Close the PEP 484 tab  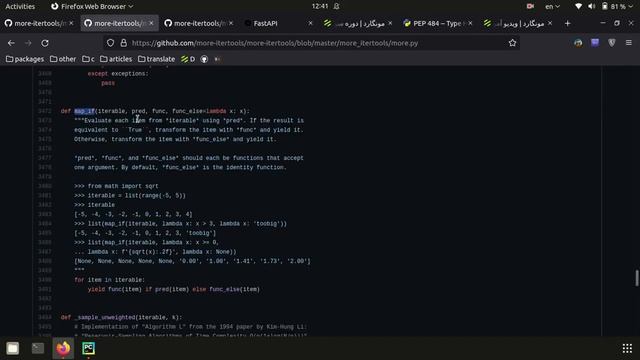pyautogui.click(x=470, y=23)
